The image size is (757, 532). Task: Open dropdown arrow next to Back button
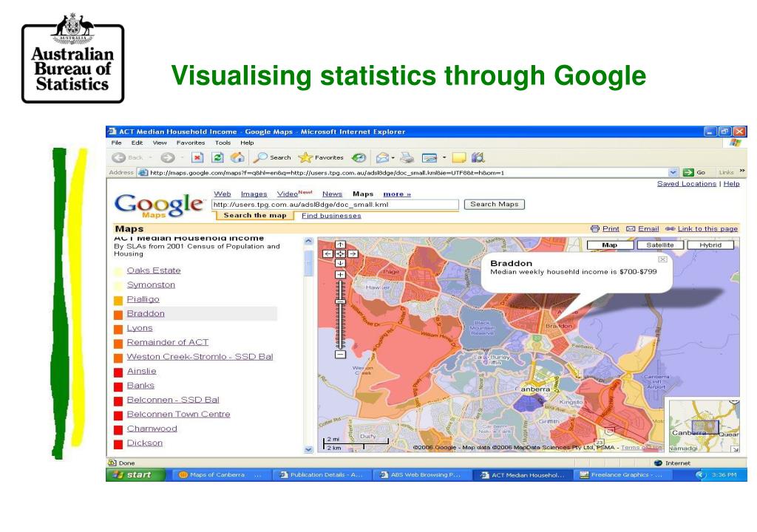(x=150, y=157)
